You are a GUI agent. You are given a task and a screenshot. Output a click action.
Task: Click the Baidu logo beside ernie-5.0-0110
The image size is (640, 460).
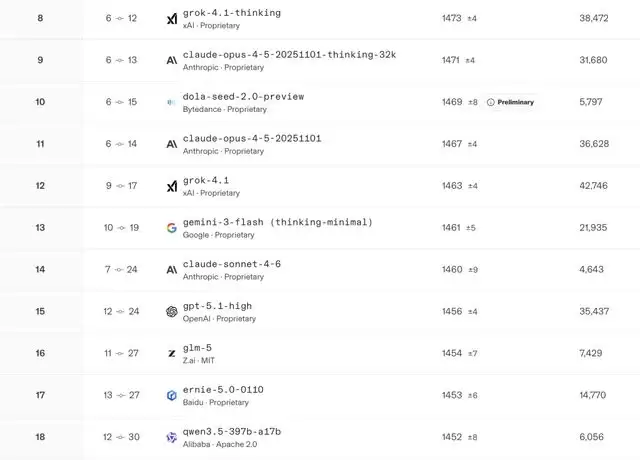(x=172, y=395)
